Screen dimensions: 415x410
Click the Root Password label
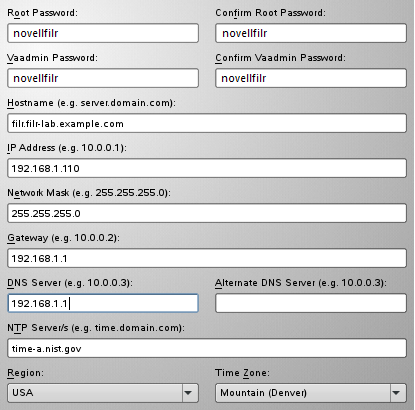[42, 13]
